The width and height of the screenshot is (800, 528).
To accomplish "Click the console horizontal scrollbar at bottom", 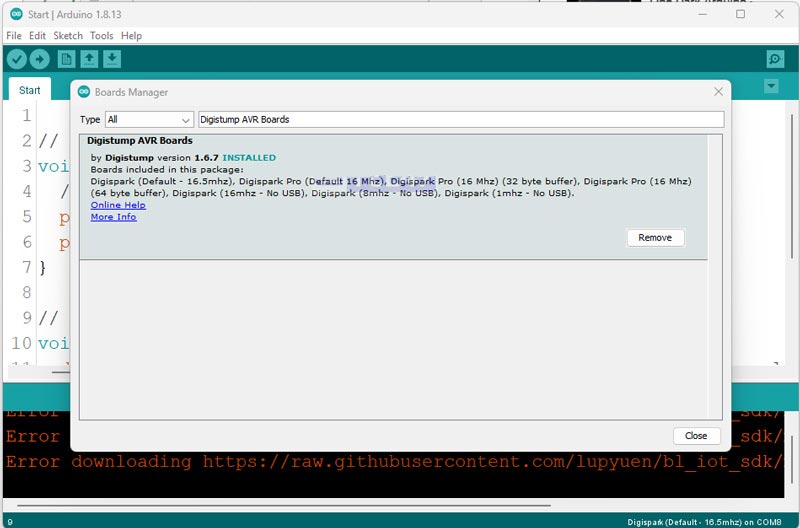I will [284, 506].
